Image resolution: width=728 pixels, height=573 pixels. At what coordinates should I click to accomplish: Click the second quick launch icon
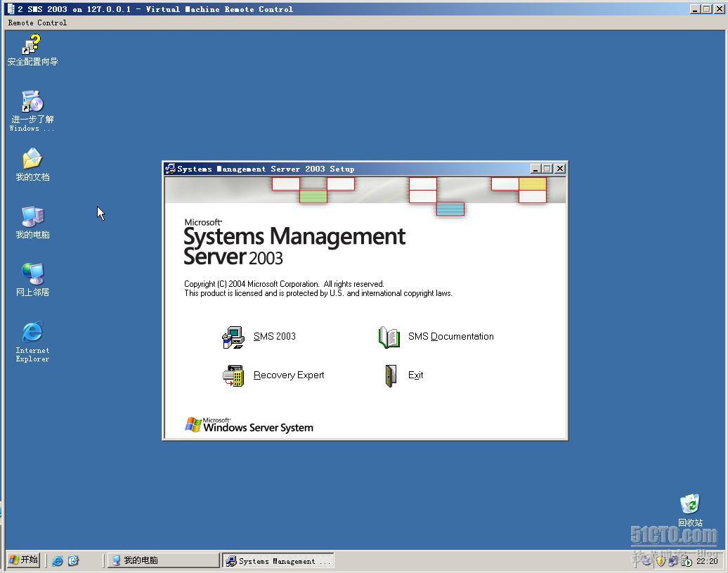coord(73,560)
